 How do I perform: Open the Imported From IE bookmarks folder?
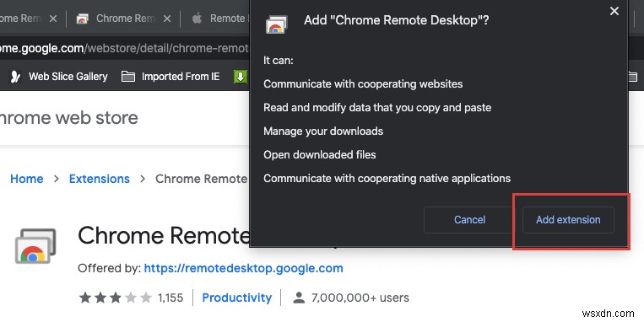170,77
